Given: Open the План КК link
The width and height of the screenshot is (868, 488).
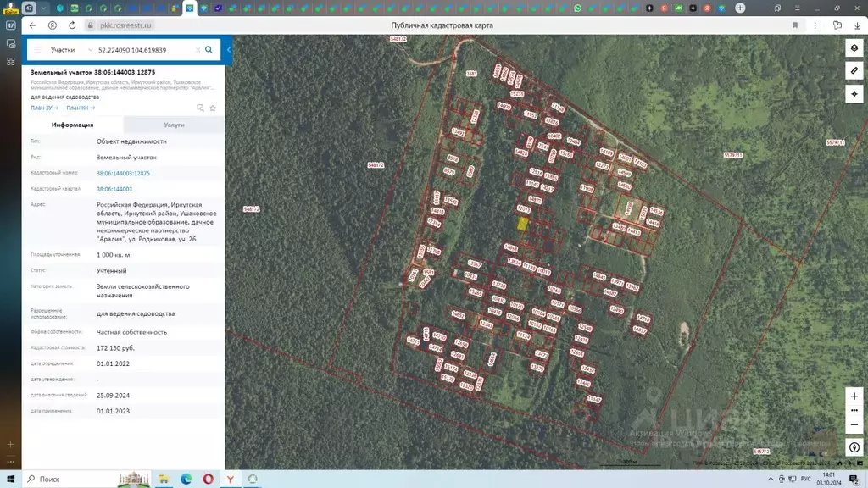Looking at the screenshot, I should (81, 108).
